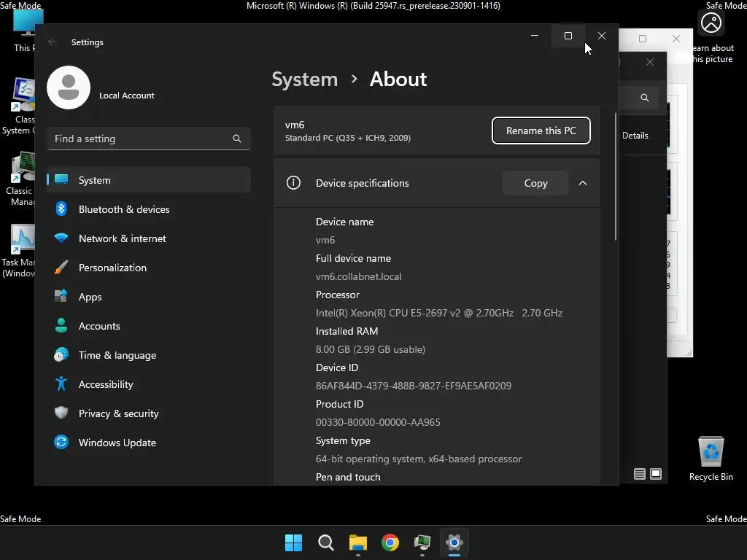Viewport: 747px width, 560px height.
Task: Select the 64-bit operating system text
Action: pos(419,459)
